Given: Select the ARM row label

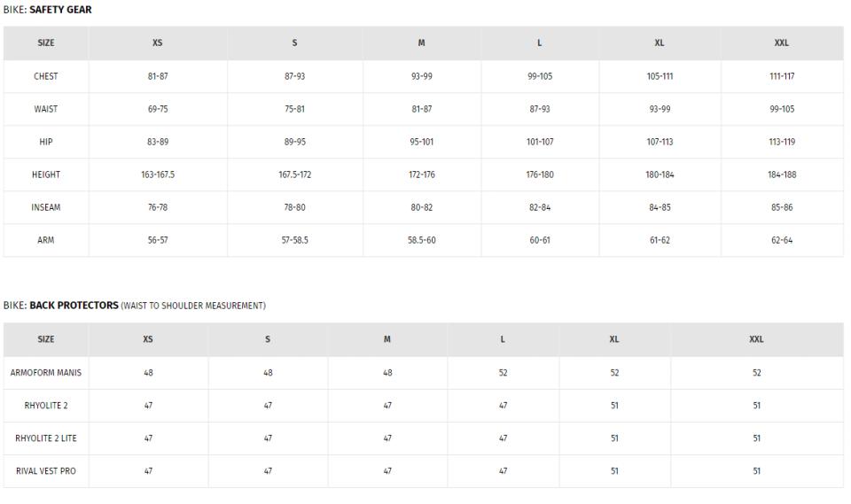Looking at the screenshot, I should click(x=46, y=240).
